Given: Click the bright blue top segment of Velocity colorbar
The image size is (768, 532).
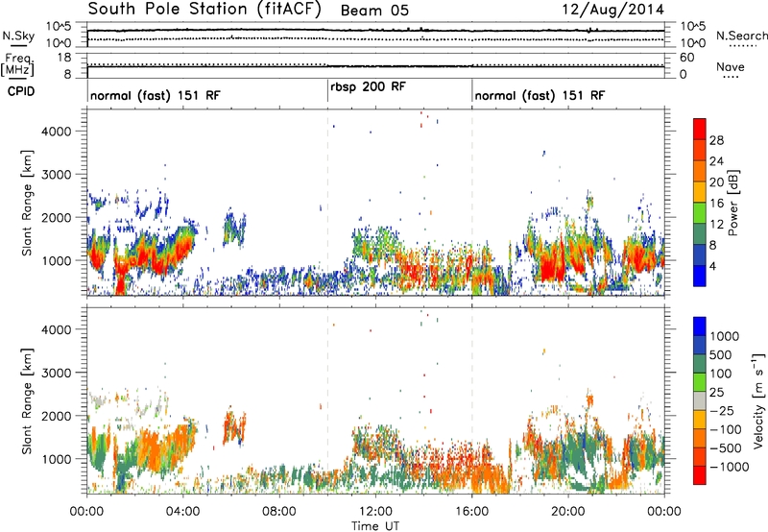Looking at the screenshot, I should [x=700, y=326].
